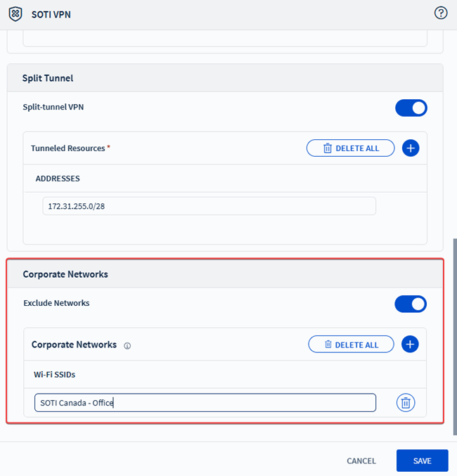Turn off Exclude Networks toggle
Image resolution: width=457 pixels, height=476 pixels.
(411, 304)
